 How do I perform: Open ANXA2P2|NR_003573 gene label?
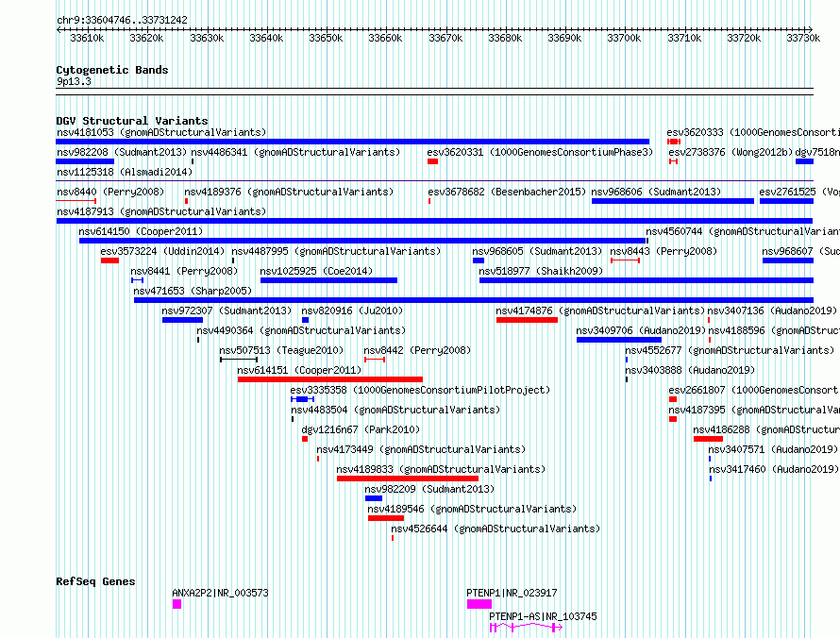220,593
